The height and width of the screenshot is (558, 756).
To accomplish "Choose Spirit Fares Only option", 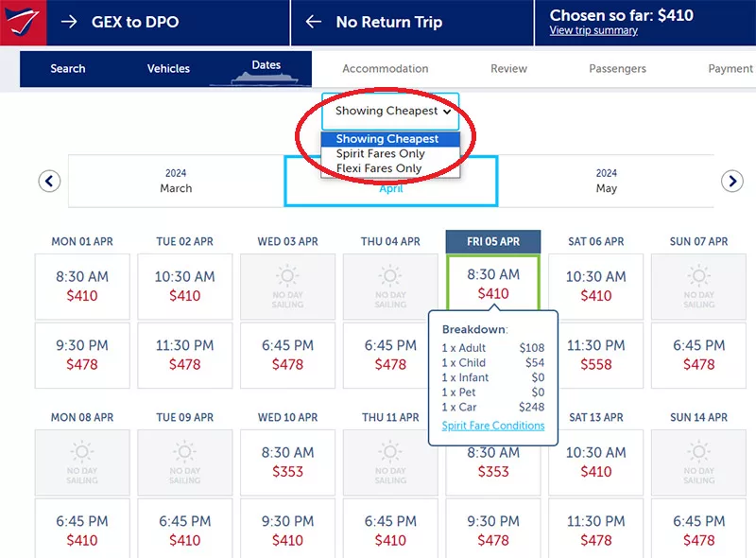I will tap(381, 154).
